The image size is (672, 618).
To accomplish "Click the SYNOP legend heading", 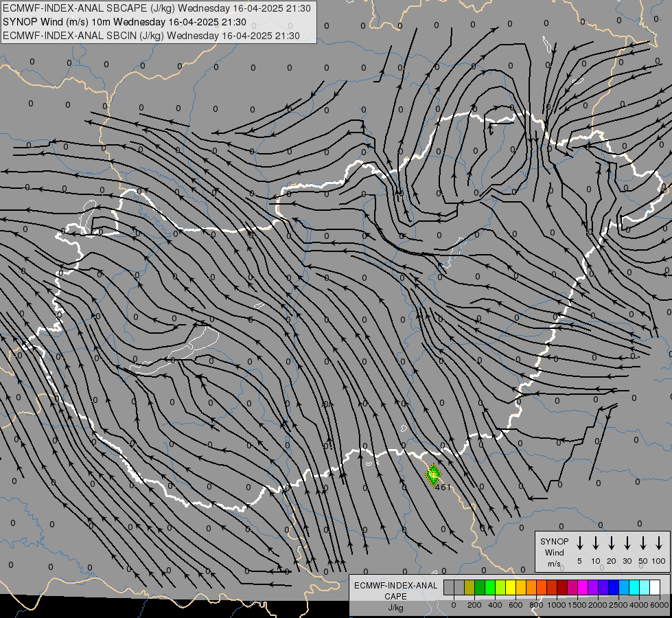I will coord(554,541).
